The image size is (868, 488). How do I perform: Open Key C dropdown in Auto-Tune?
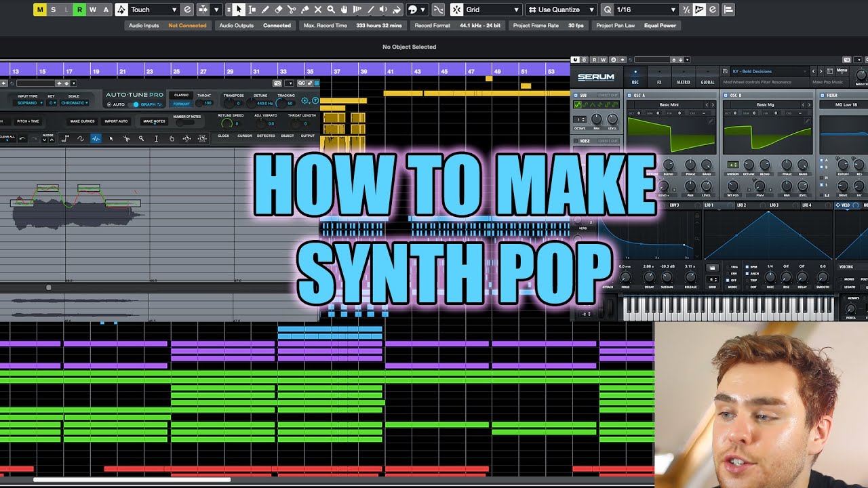(x=52, y=103)
